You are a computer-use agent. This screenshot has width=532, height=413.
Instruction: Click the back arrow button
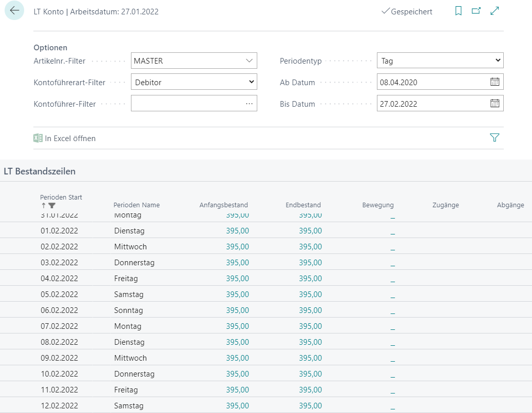click(x=14, y=11)
